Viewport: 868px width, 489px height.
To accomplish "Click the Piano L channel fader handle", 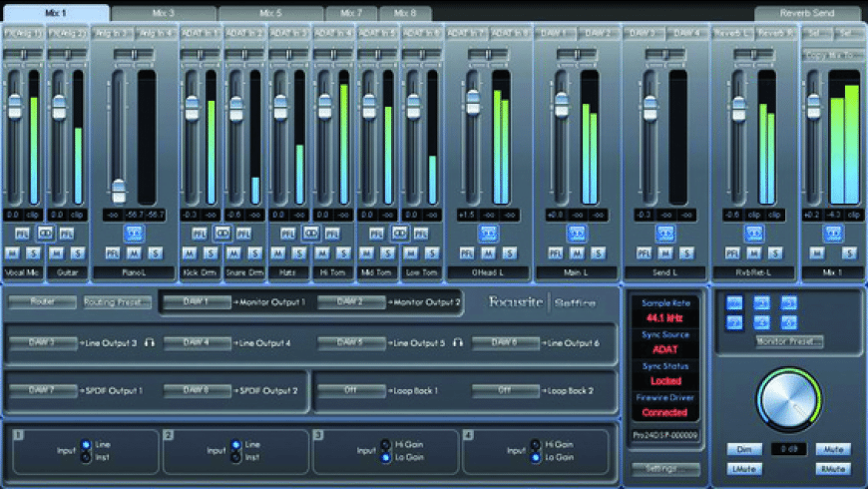I will click(119, 188).
